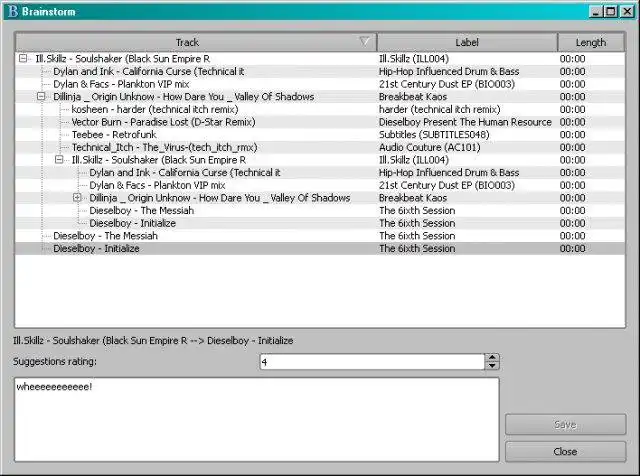640x476 pixels.
Task: Close the Brainstorm window with X
Action: click(x=627, y=11)
